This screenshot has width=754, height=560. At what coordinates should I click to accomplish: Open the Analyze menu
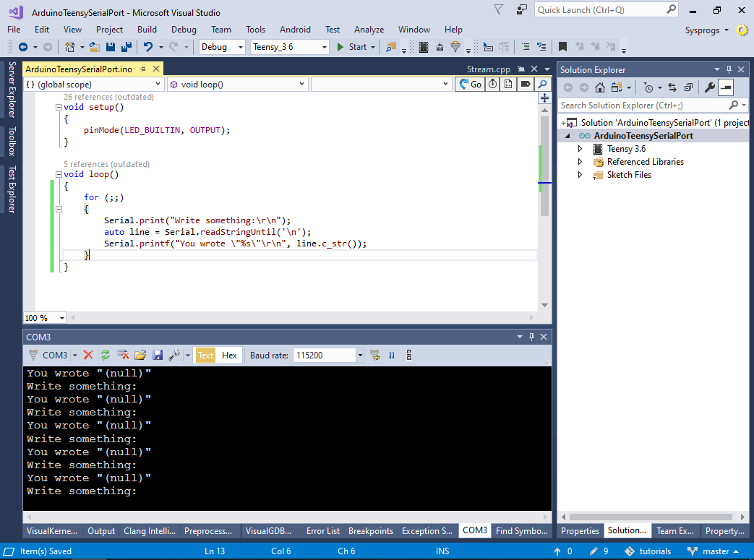pyautogui.click(x=369, y=30)
